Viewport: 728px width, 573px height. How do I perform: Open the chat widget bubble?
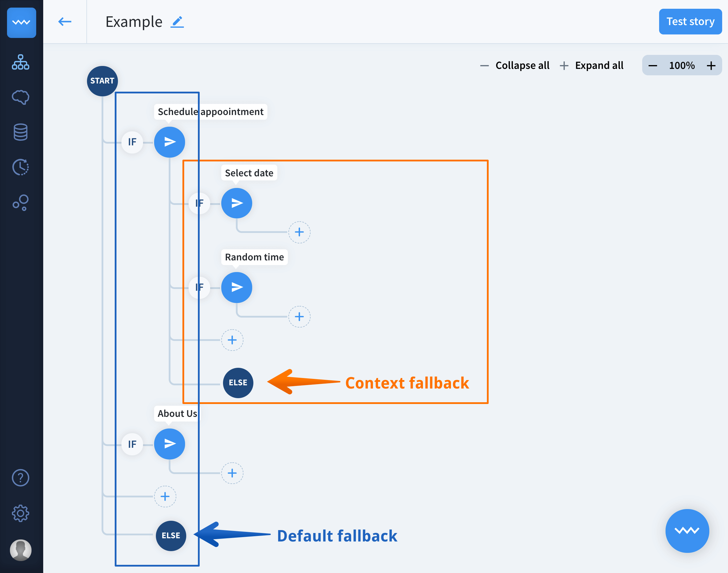(687, 531)
